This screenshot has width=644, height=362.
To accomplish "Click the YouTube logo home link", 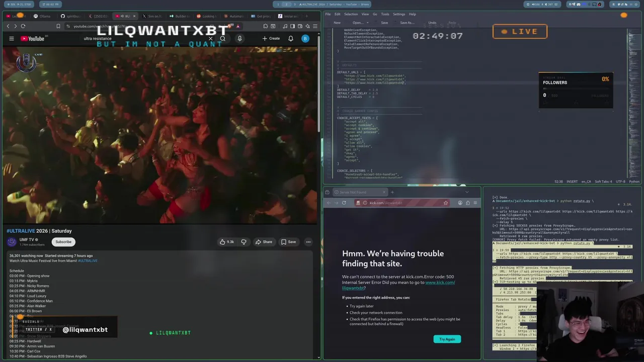I will tap(33, 39).
